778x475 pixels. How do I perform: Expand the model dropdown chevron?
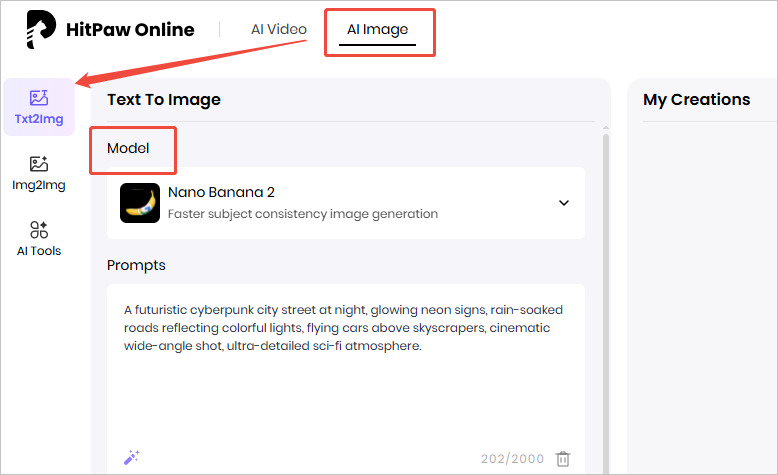[x=563, y=203]
